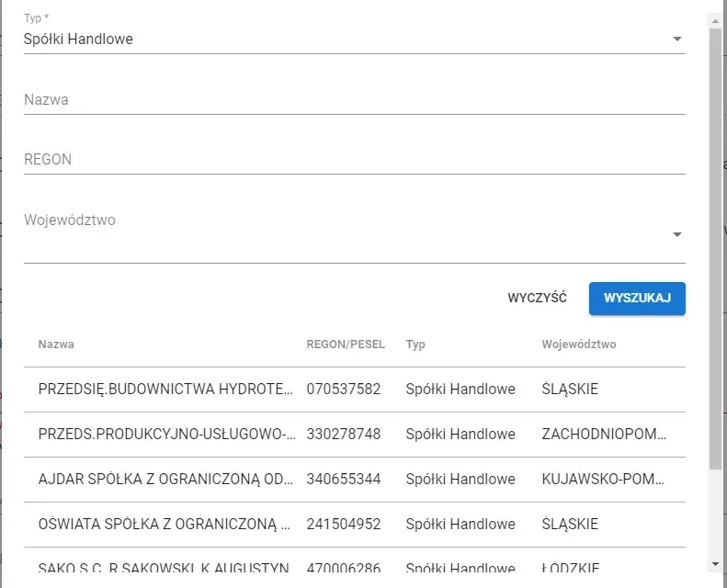727x588 pixels.
Task: Click the scrollbar up arrow
Action: pyautogui.click(x=715, y=20)
